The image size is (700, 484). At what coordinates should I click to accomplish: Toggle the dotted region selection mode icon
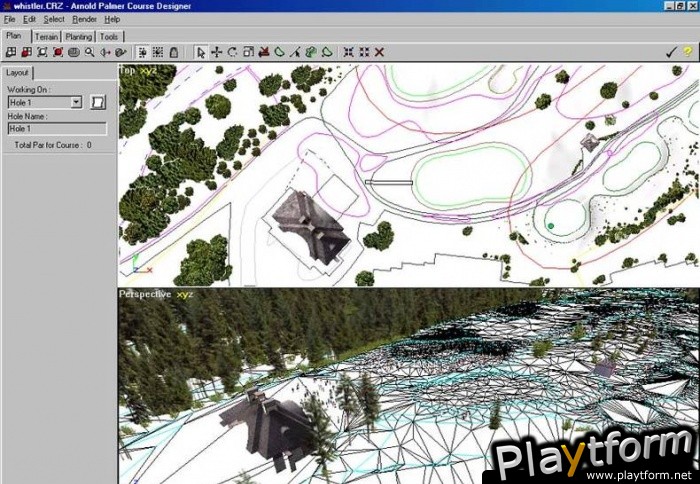[x=158, y=52]
